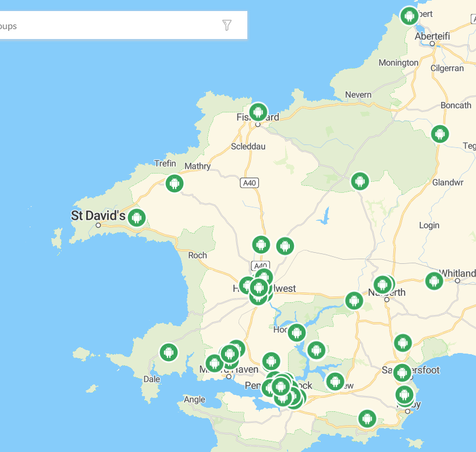The width and height of the screenshot is (476, 452).
Task: Click Boncath place label
Action: click(x=456, y=105)
